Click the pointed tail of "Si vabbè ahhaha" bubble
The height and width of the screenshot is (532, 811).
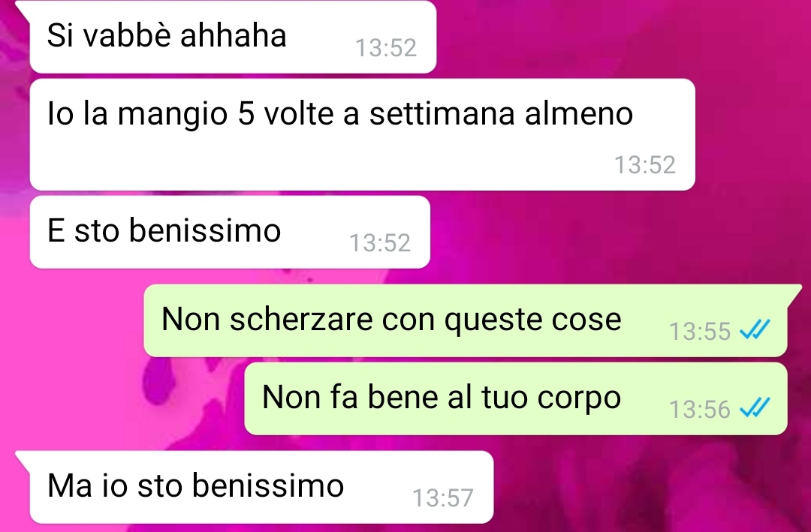24,8
